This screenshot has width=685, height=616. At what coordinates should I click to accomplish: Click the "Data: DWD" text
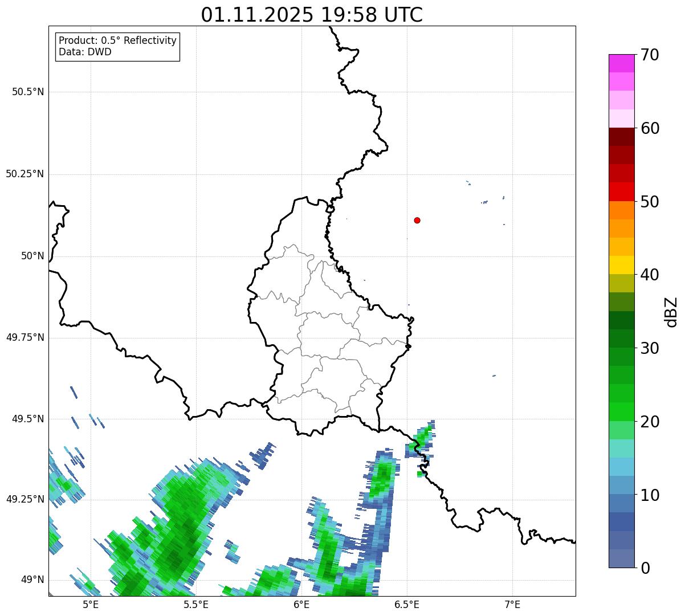coord(85,52)
